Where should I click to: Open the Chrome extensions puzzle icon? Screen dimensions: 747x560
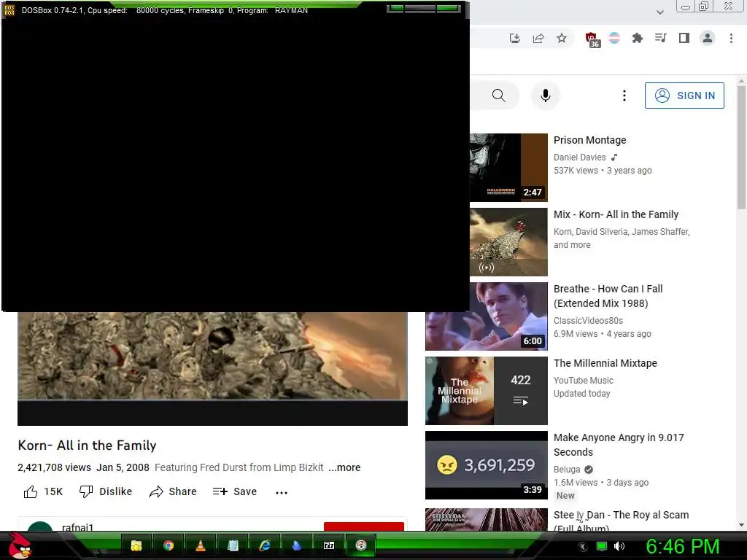[x=637, y=38]
